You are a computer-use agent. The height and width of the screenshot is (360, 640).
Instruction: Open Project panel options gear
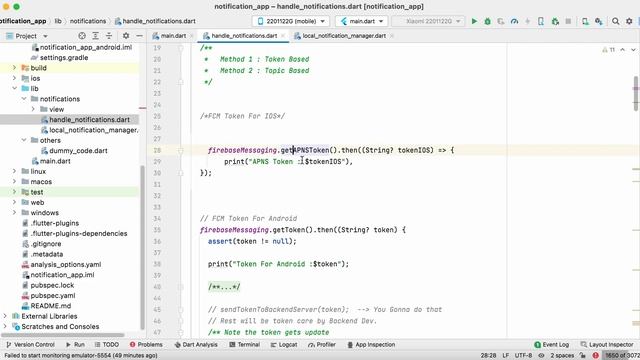click(x=126, y=36)
